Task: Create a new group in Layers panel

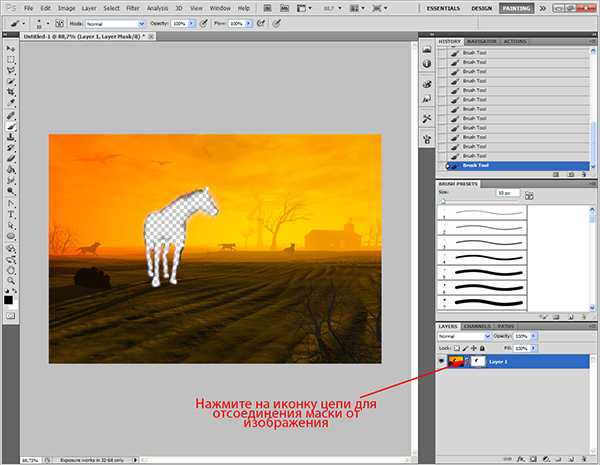Action: click(558, 459)
